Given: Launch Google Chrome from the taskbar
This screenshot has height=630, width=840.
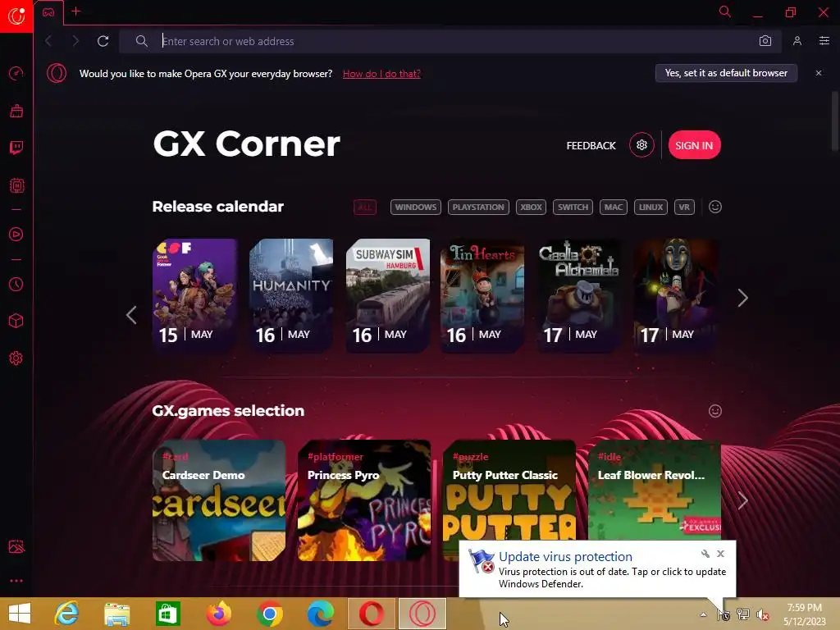Looking at the screenshot, I should tap(269, 614).
